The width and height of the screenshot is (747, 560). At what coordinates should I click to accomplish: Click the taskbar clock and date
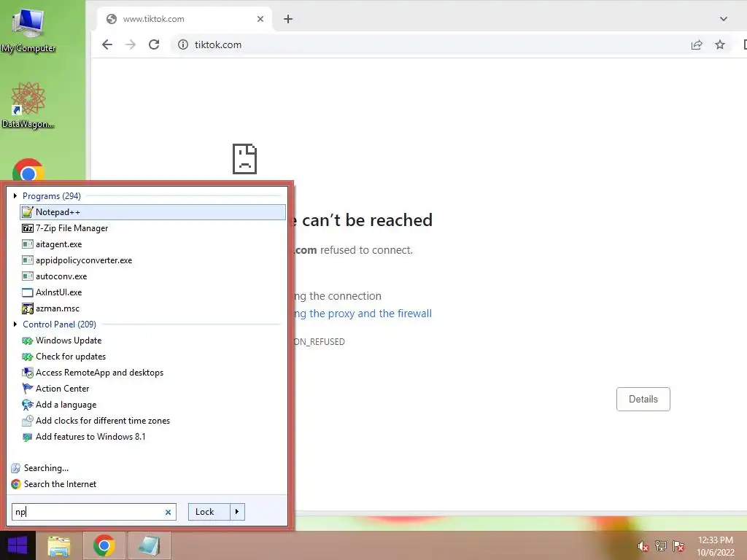coord(716,546)
